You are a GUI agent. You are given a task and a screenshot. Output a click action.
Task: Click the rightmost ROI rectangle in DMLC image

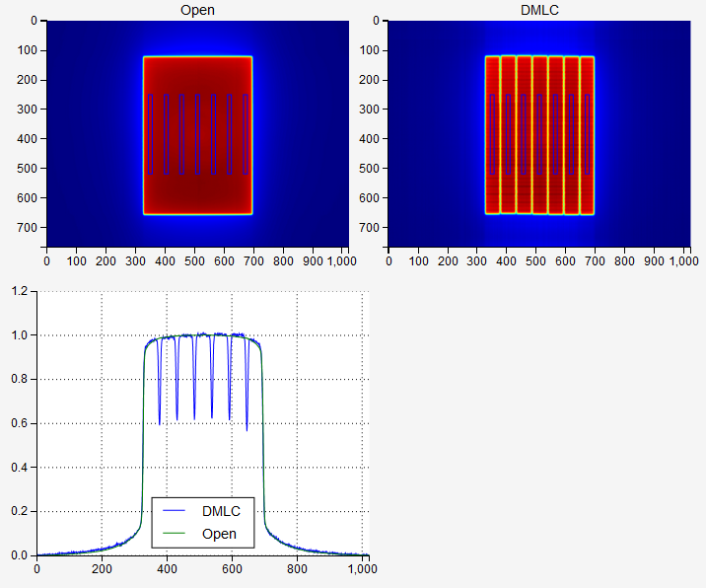tap(587, 134)
